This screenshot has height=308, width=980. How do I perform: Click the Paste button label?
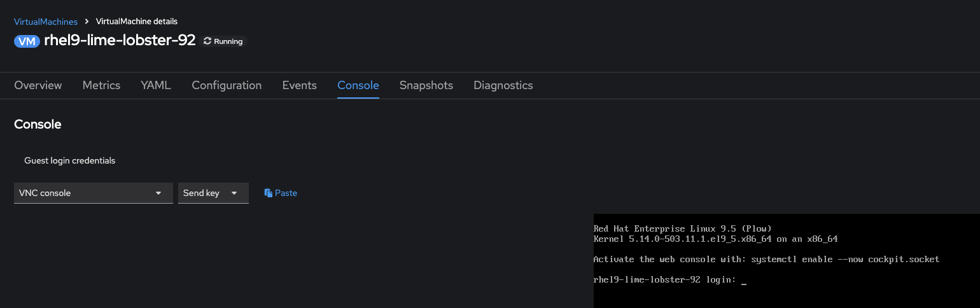[286, 193]
